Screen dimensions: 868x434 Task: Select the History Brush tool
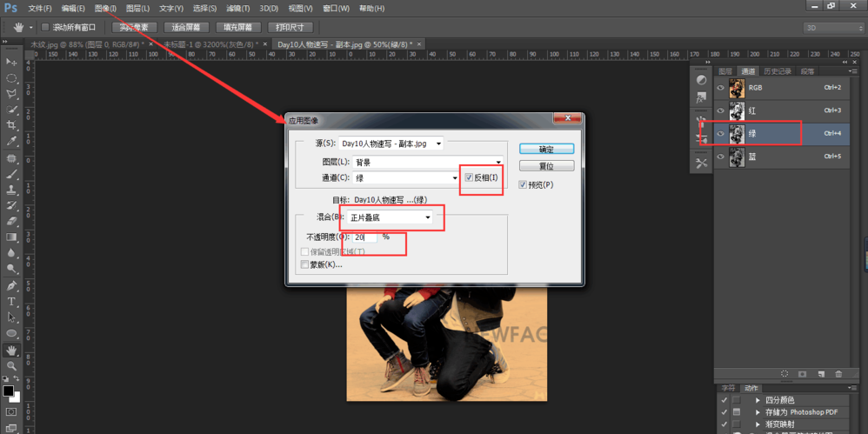point(11,206)
